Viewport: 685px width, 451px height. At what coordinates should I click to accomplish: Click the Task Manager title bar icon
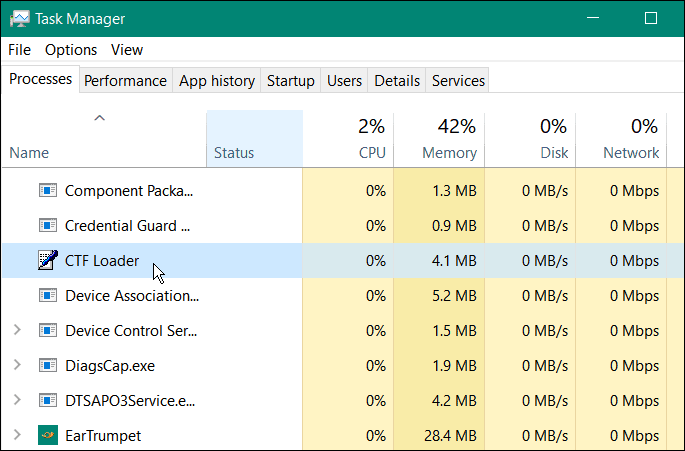20,19
